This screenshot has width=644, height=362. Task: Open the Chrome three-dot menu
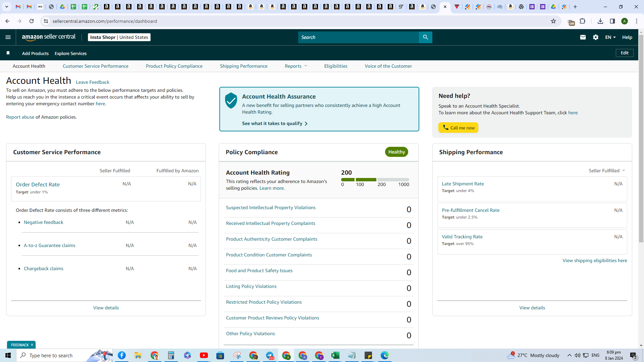637,21
